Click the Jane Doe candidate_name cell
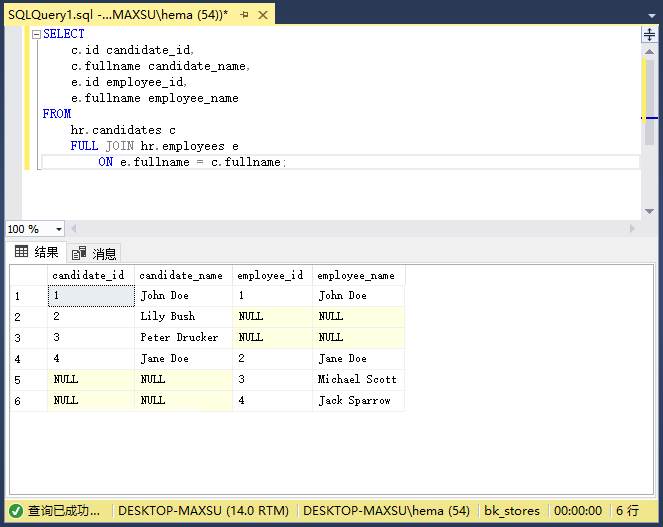The width and height of the screenshot is (663, 527). (183, 359)
